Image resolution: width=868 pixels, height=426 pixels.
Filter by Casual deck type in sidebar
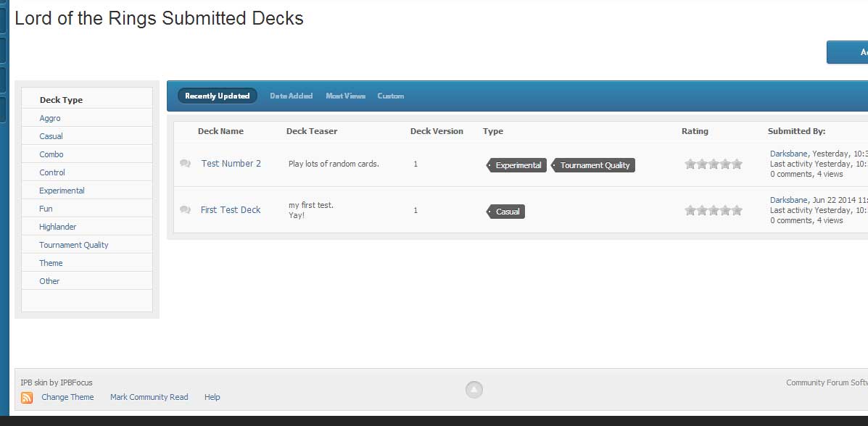51,136
